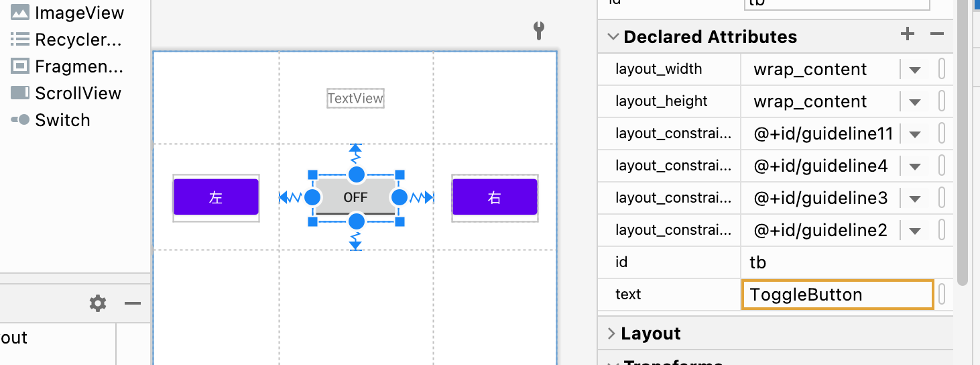Minimize the component tree panel

point(133,304)
